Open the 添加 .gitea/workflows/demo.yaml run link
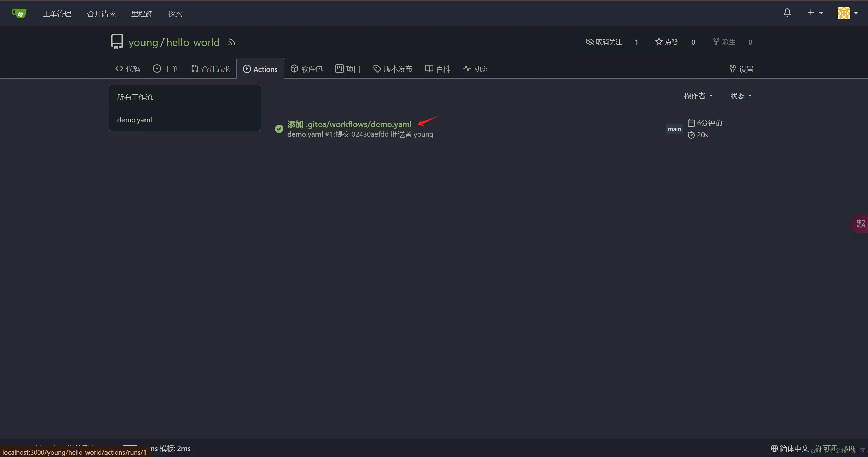The width and height of the screenshot is (868, 457). pyautogui.click(x=349, y=124)
